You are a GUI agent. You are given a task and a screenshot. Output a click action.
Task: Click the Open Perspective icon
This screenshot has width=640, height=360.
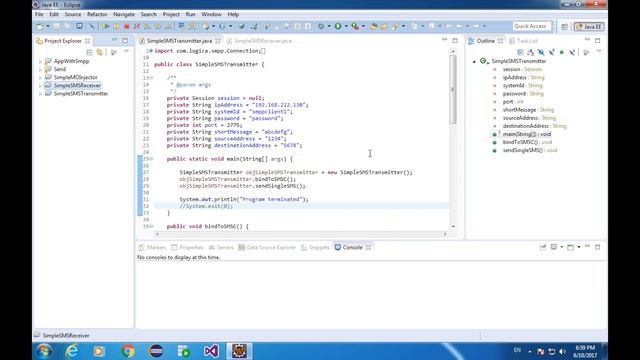click(x=564, y=27)
